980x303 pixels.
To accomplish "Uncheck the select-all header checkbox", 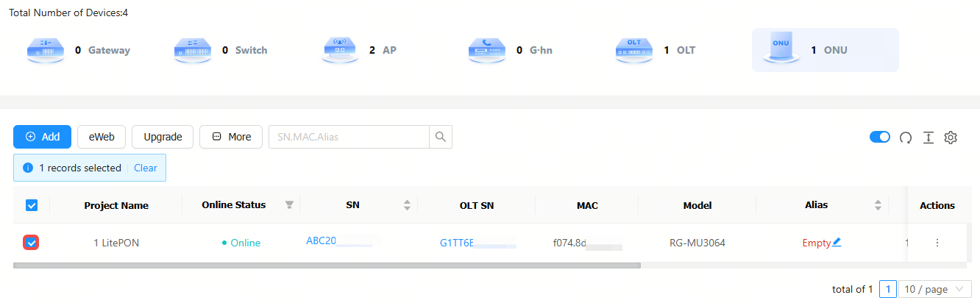I will click(32, 205).
